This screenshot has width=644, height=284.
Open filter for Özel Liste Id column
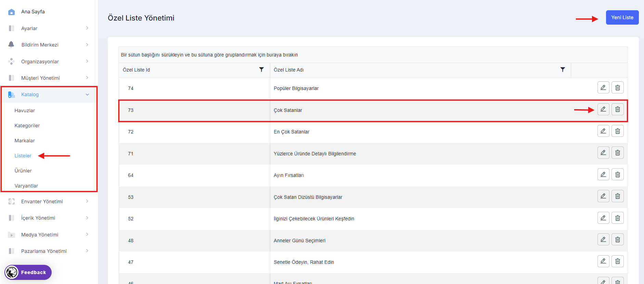point(261,69)
